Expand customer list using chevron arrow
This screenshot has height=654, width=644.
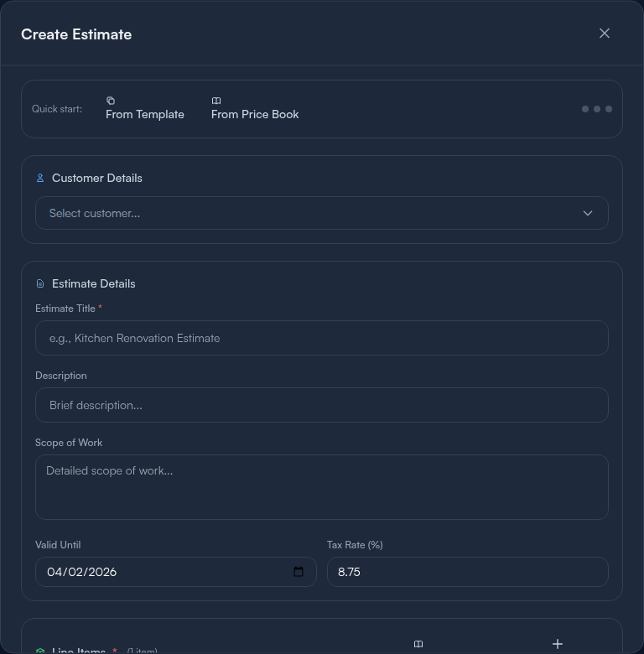coord(588,213)
